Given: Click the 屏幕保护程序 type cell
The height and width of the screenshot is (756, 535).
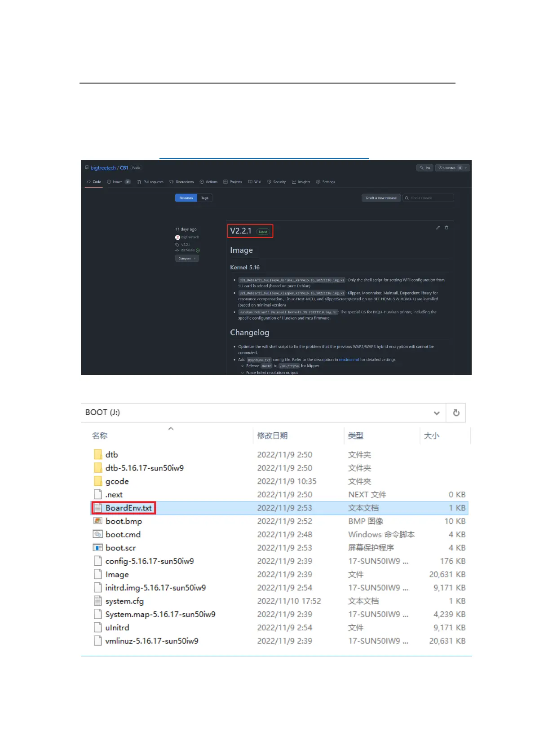Looking at the screenshot, I should [371, 548].
